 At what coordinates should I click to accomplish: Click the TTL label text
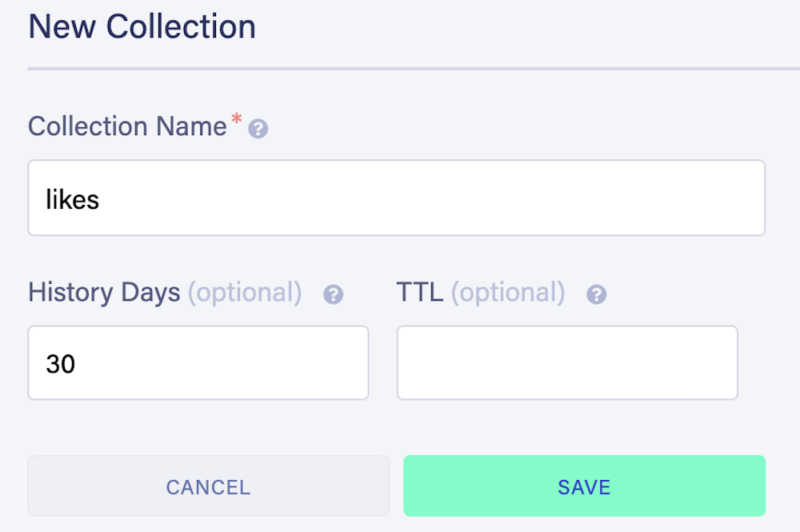pos(419,293)
